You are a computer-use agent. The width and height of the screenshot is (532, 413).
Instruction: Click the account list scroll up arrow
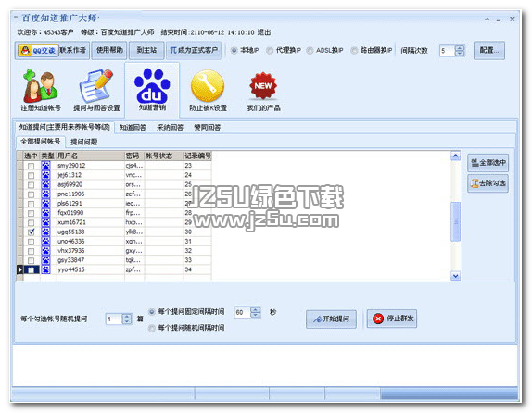455,156
